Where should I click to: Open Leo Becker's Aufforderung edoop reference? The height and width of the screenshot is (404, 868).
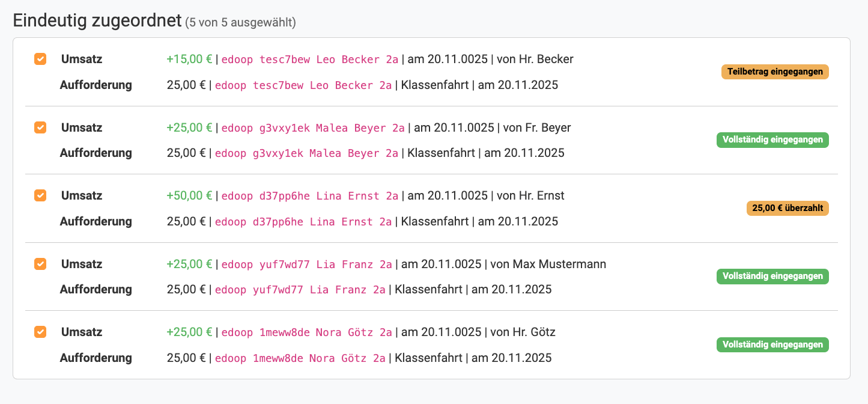click(302, 85)
